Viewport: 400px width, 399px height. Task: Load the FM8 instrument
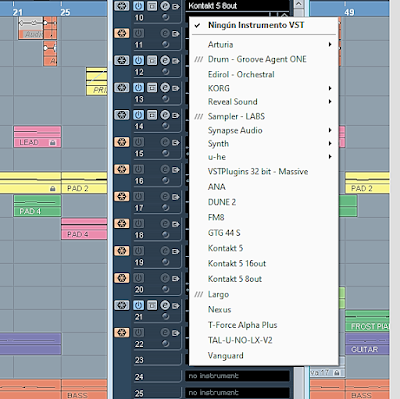click(216, 218)
